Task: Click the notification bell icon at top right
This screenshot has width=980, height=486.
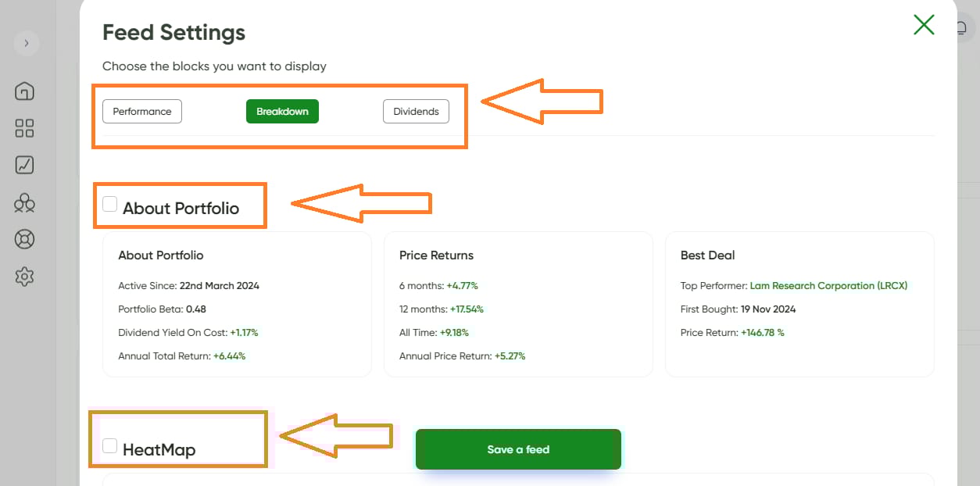Action: point(962,27)
